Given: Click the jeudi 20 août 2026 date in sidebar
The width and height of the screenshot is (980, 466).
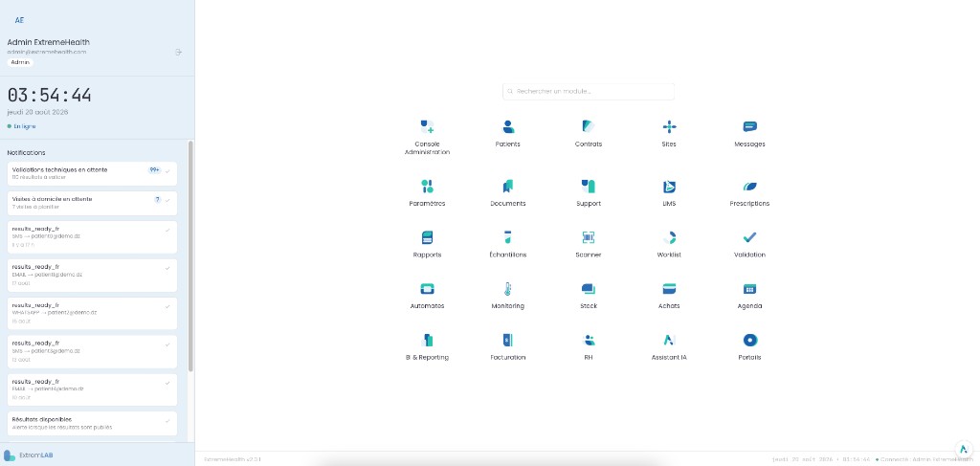Looking at the screenshot, I should 37,113.
